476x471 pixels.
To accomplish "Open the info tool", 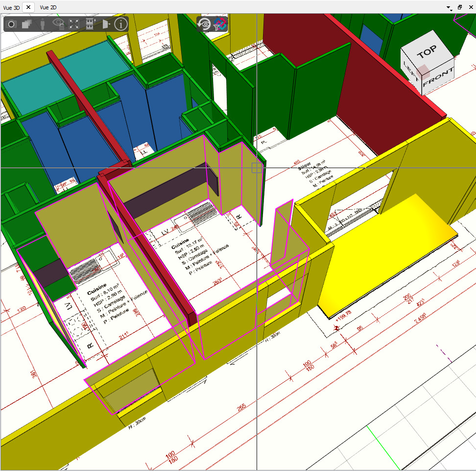I will pyautogui.click(x=120, y=24).
